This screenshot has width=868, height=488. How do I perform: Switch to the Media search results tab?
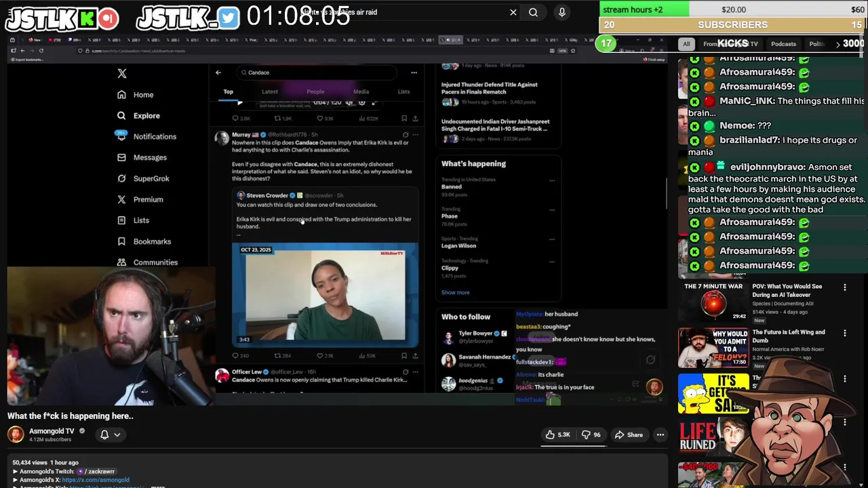point(361,91)
